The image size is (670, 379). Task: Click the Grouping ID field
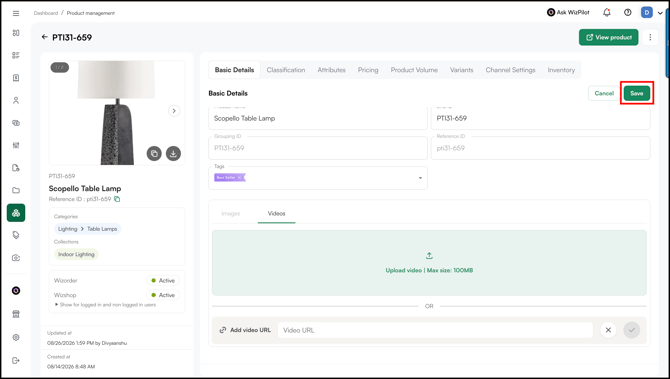(x=317, y=148)
